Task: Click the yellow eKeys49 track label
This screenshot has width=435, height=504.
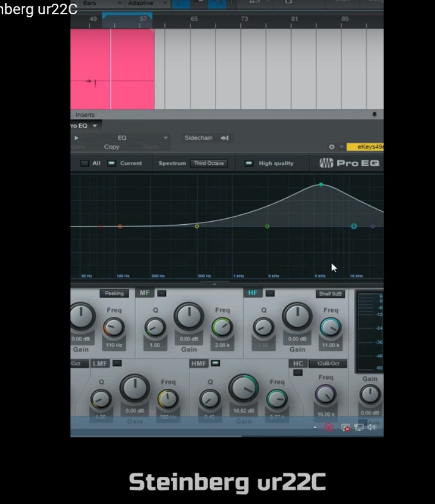Action: pyautogui.click(x=365, y=147)
